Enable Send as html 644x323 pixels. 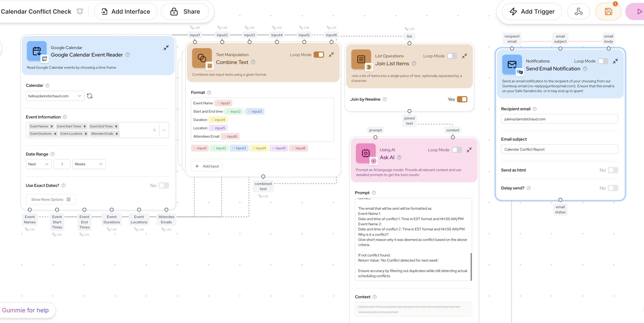(x=613, y=170)
